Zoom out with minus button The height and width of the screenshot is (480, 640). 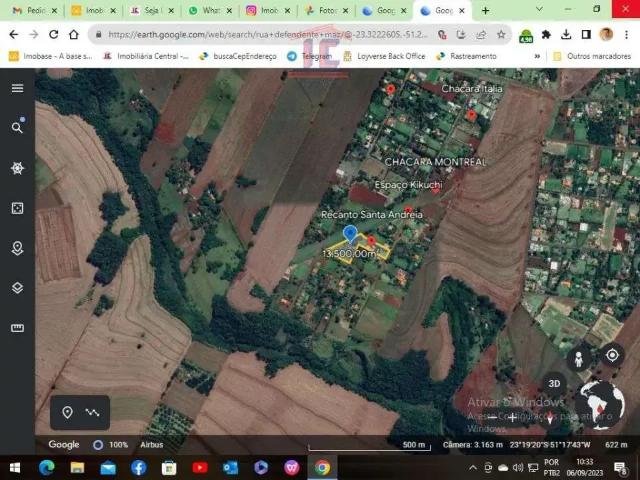coord(493,417)
